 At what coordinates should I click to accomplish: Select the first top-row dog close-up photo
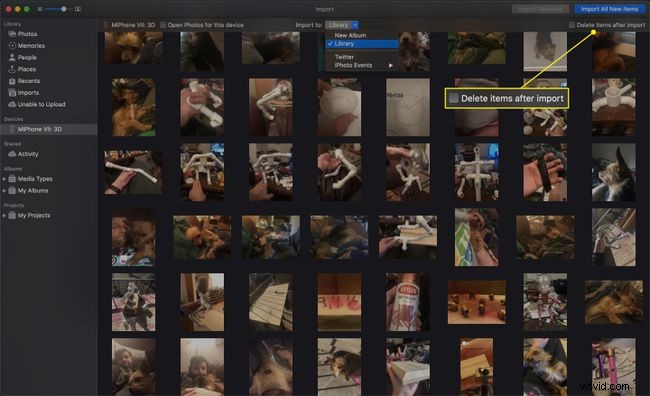tap(133, 48)
